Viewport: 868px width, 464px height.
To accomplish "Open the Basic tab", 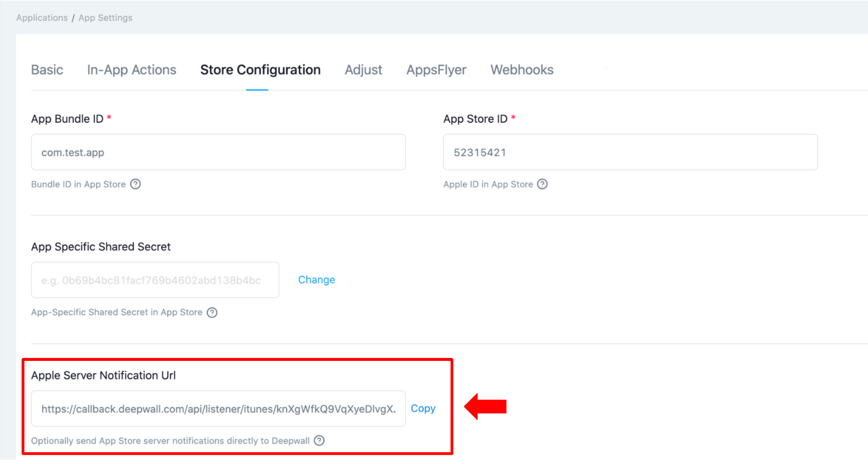I will coord(47,70).
